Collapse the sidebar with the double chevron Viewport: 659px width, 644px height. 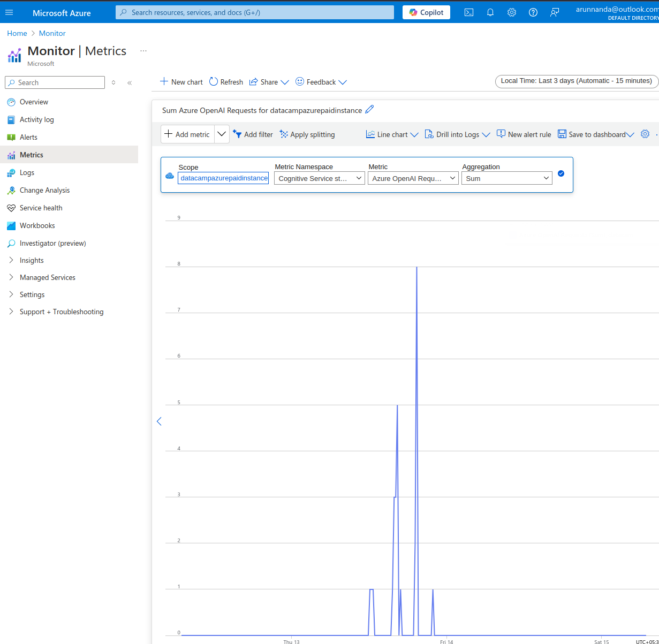tap(130, 82)
